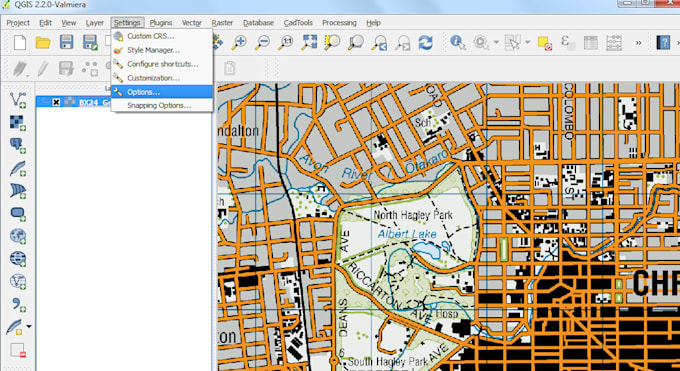Open the View menu

(69, 23)
